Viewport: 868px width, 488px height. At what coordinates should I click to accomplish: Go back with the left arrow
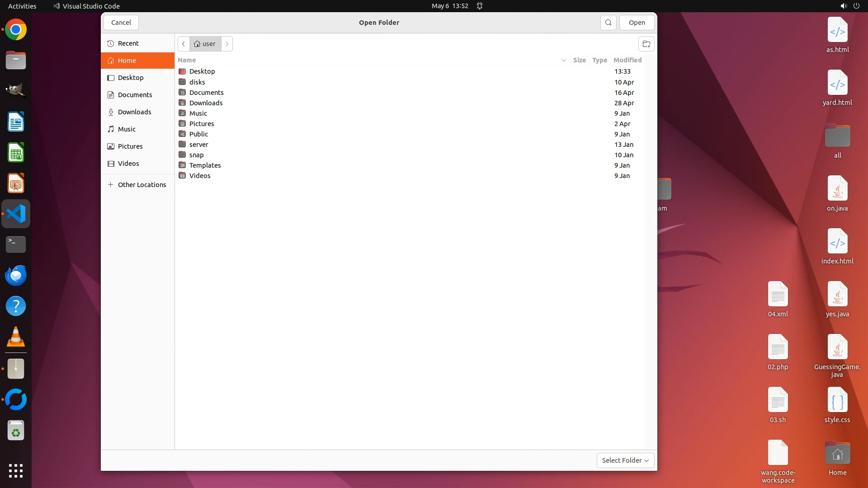pos(184,44)
